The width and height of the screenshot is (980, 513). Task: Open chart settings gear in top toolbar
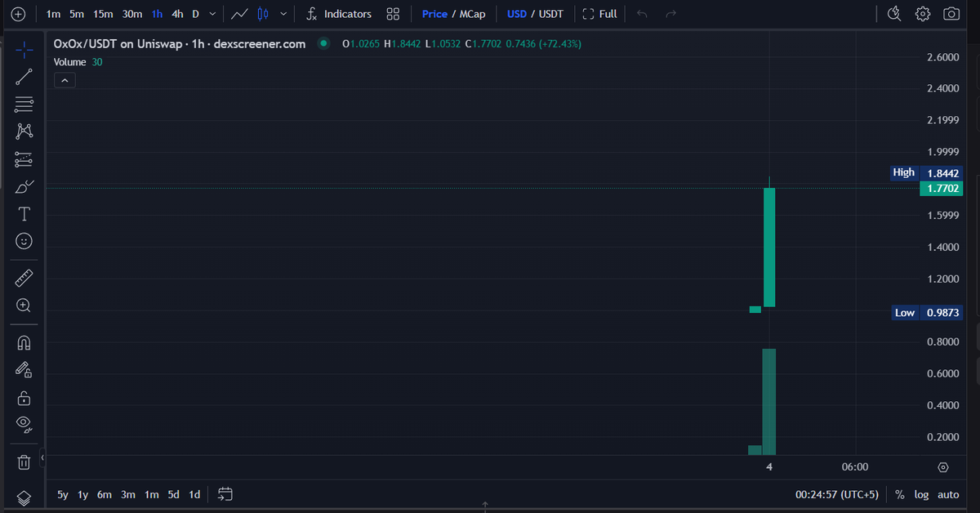coord(923,14)
